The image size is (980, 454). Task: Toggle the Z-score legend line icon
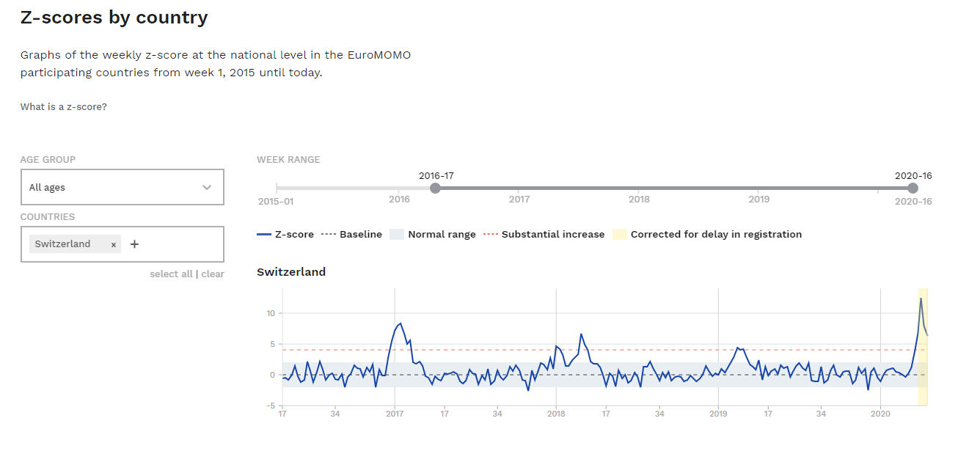pyautogui.click(x=264, y=235)
